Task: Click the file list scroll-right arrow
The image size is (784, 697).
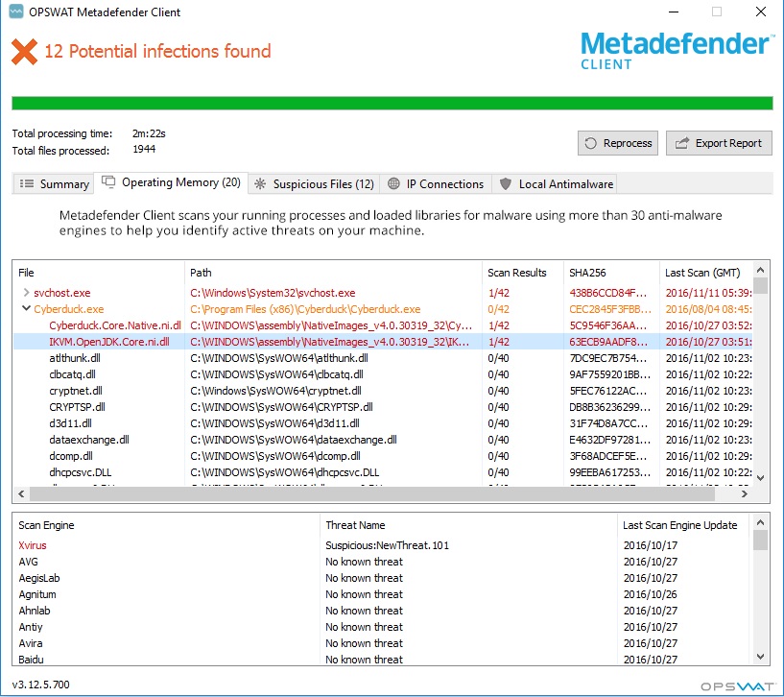Action: [x=744, y=493]
